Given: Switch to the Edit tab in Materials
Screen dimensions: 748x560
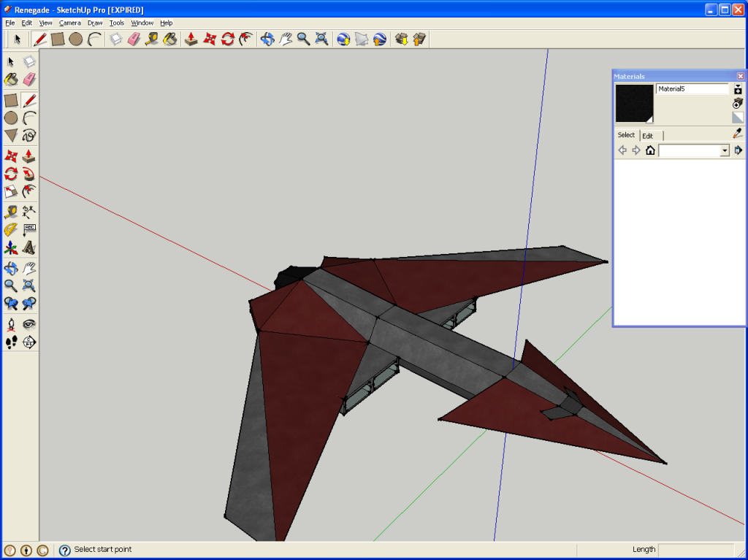Looking at the screenshot, I should tap(647, 136).
